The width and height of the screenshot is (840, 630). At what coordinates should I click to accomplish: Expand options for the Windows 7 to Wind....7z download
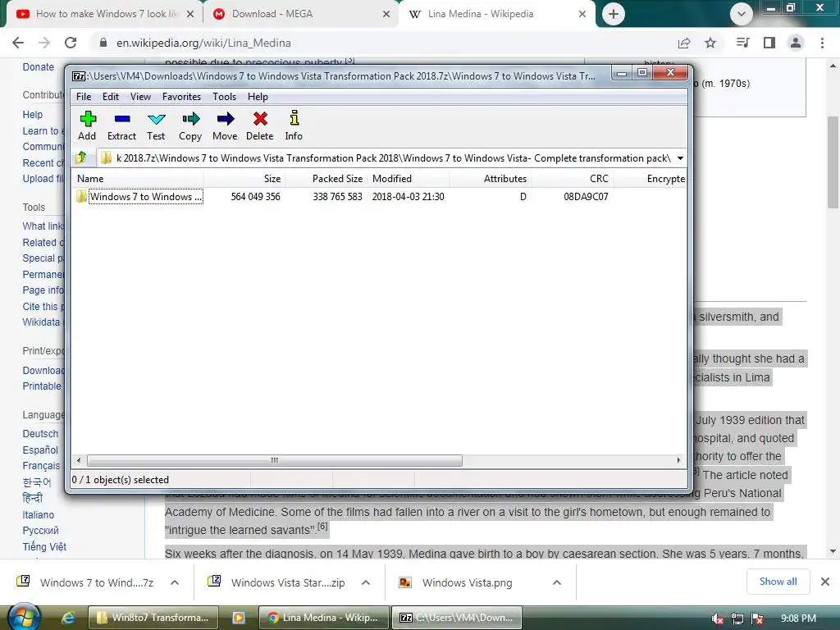[175, 583]
